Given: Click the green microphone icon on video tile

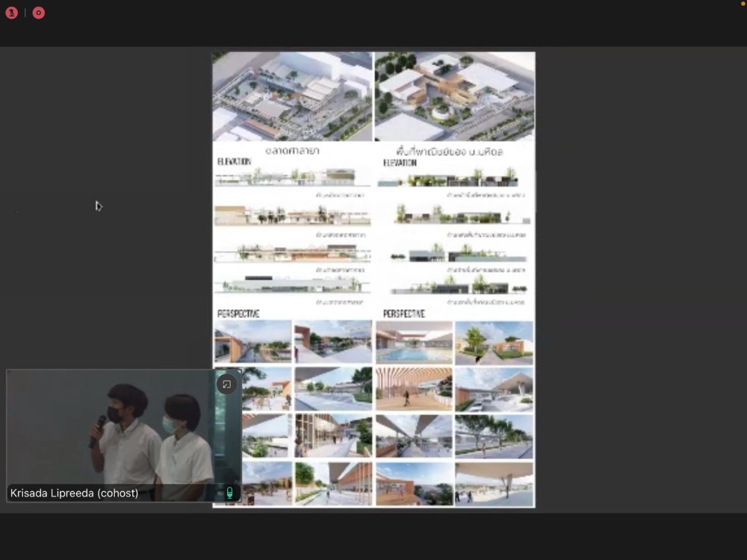Looking at the screenshot, I should [229, 492].
